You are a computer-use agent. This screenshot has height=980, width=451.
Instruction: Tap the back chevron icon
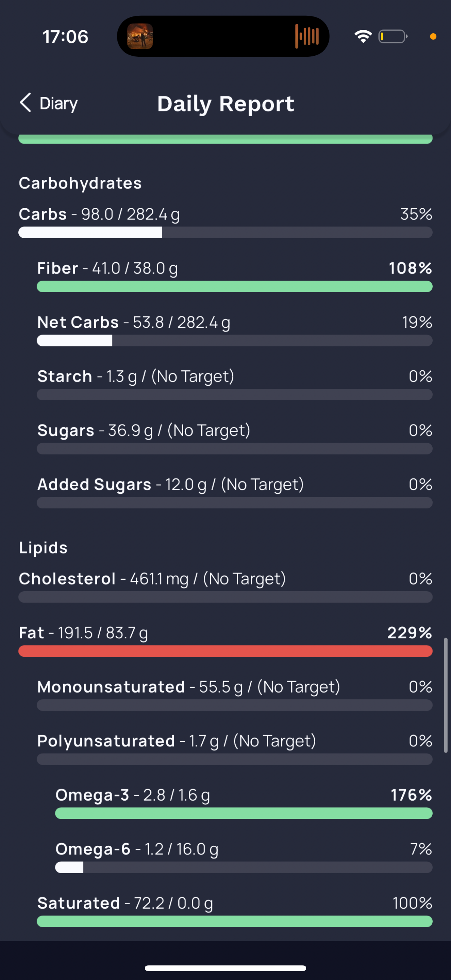coord(25,103)
